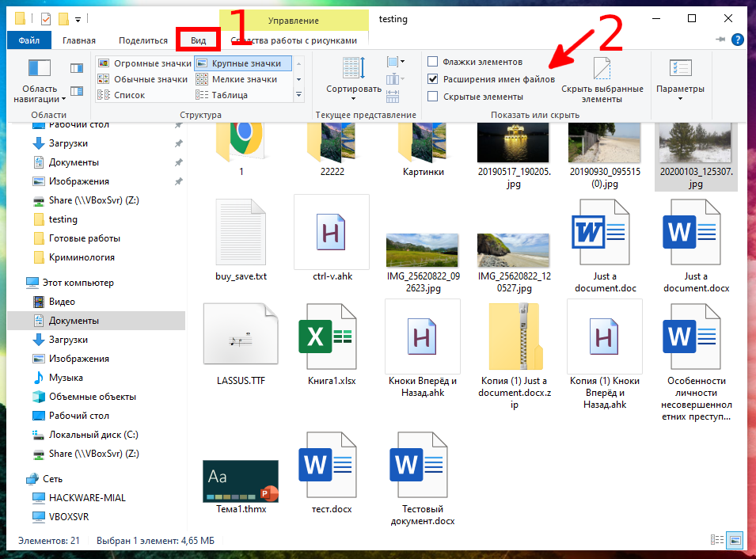Viewport: 756px width, 559px height.
Task: Select the IMG_25620822_092623.jpg thumbnail
Action: click(x=423, y=251)
